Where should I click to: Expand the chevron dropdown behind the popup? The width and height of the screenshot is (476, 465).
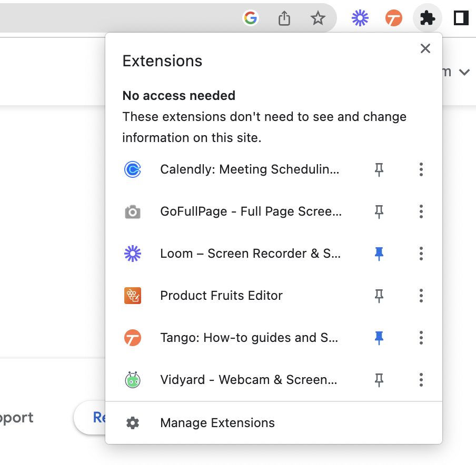(464, 72)
